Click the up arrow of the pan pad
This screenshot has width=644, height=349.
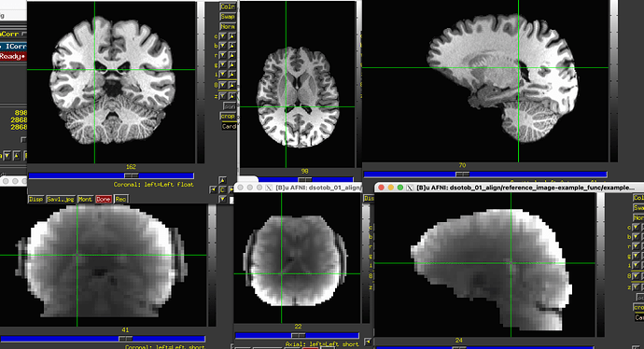(222, 180)
